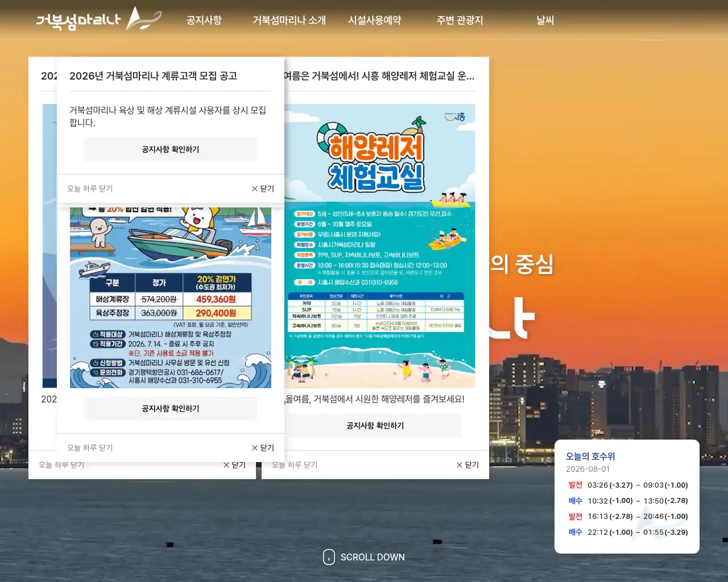Image resolution: width=728 pixels, height=582 pixels.
Task: Click the 발전 row starting 16:13(-2.78)
Action: [628, 517]
